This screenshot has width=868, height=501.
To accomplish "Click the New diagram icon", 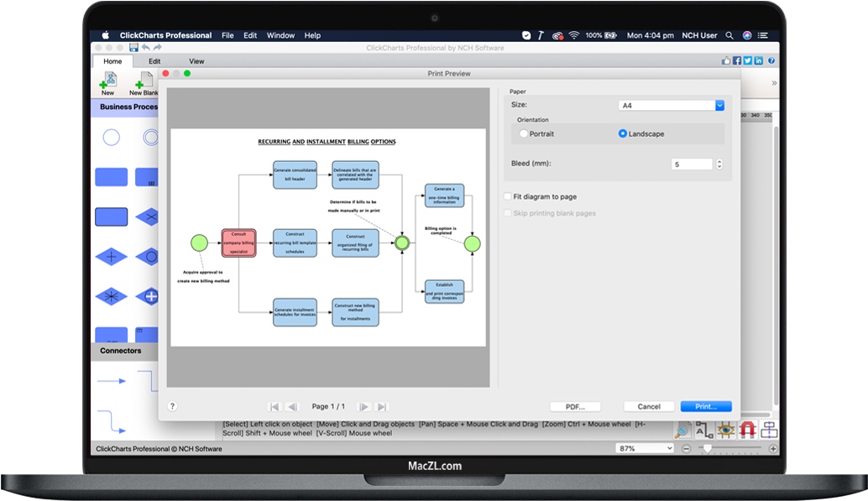I will pyautogui.click(x=107, y=81).
